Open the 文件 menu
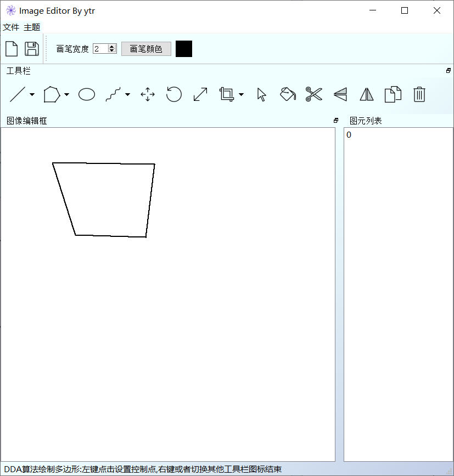Viewport: 454px width, 476px height. coord(11,27)
